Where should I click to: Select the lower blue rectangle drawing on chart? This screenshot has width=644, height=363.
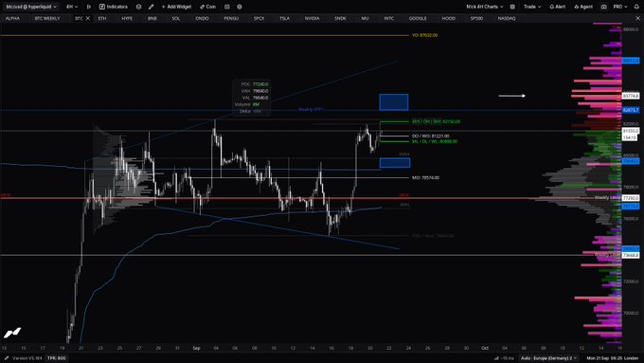coord(395,163)
